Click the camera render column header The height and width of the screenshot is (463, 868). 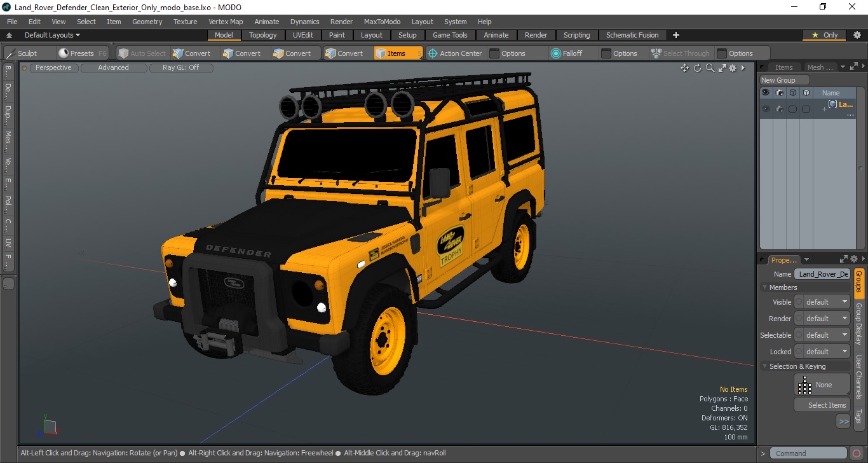coord(779,92)
